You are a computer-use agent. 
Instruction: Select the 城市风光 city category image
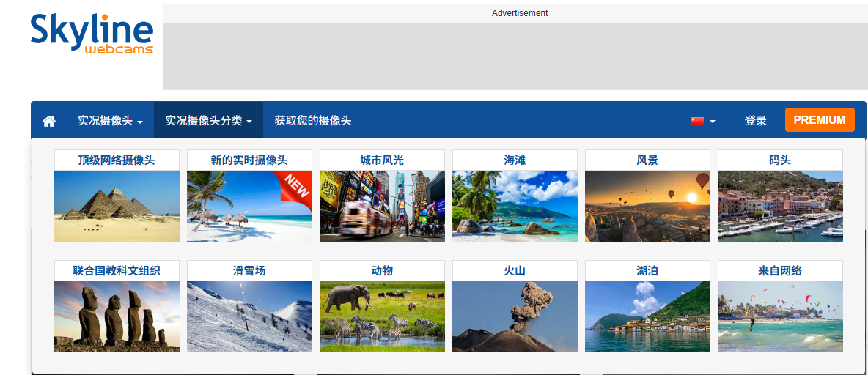[382, 206]
